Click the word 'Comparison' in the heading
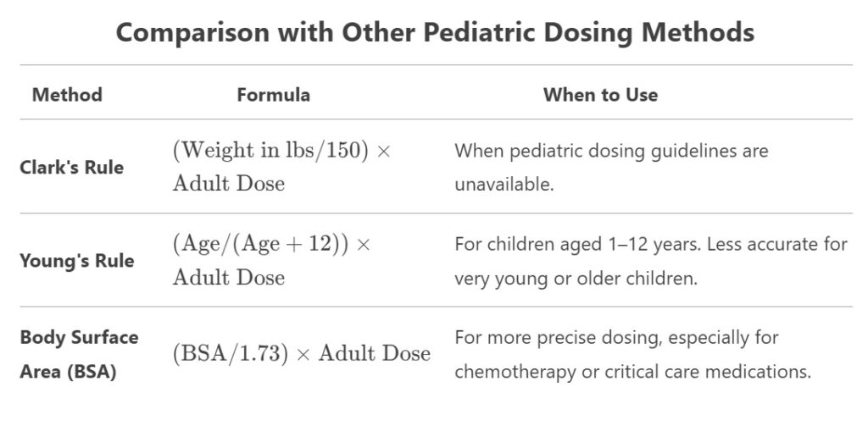868x437 pixels. tap(192, 32)
